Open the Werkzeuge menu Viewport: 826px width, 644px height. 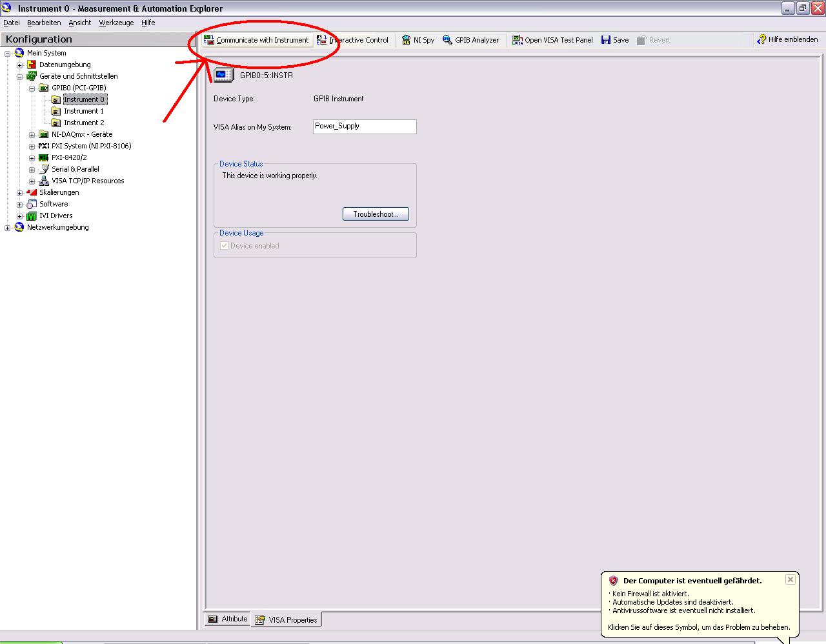click(116, 23)
